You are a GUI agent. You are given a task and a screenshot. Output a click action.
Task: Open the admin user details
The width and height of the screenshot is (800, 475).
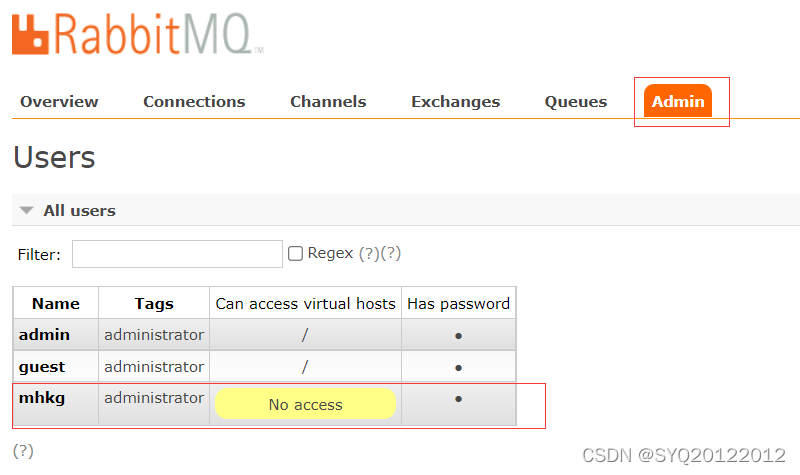coord(44,334)
